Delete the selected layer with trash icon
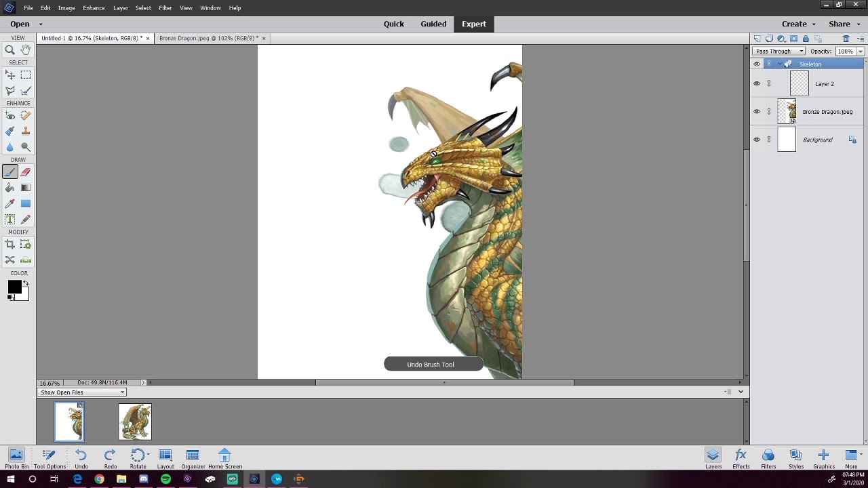 coord(846,39)
